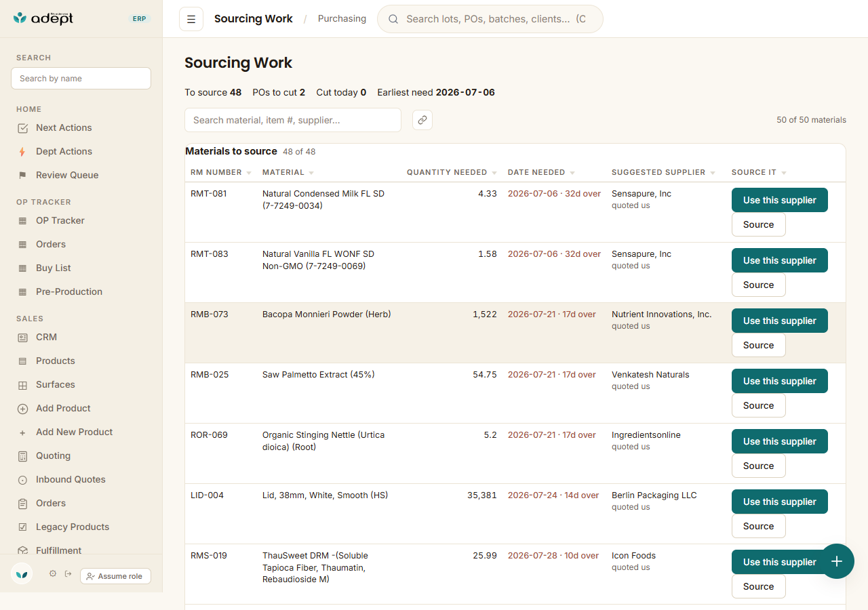This screenshot has width=868, height=610.
Task: Click Source for RMT-083 Natural Vanilla
Action: point(758,285)
